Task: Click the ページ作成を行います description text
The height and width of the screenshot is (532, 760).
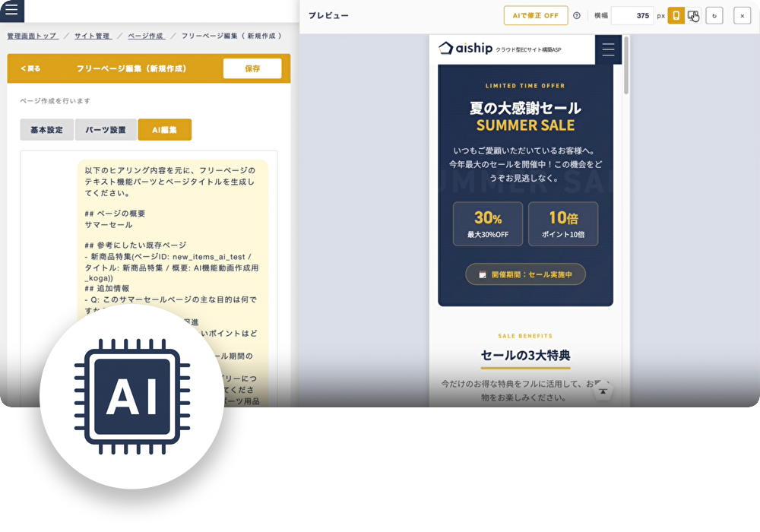Action: pos(55,101)
